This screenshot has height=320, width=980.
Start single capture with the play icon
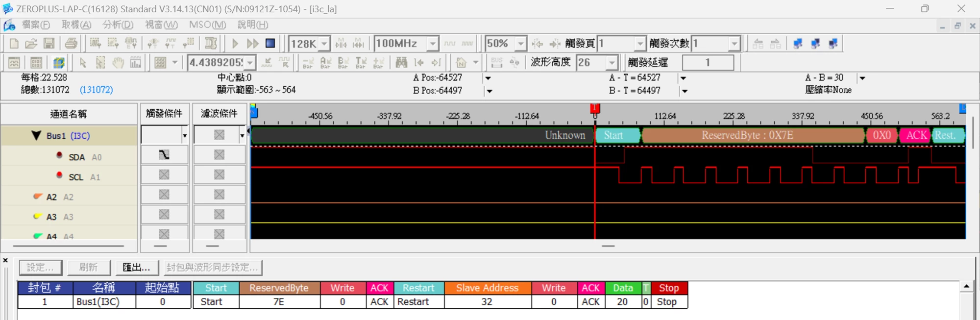coord(235,44)
